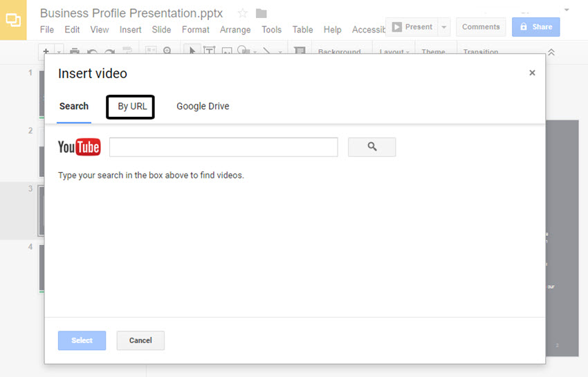Click the new slide plus icon in the toolbar
This screenshot has height=377, width=588.
click(x=46, y=50)
